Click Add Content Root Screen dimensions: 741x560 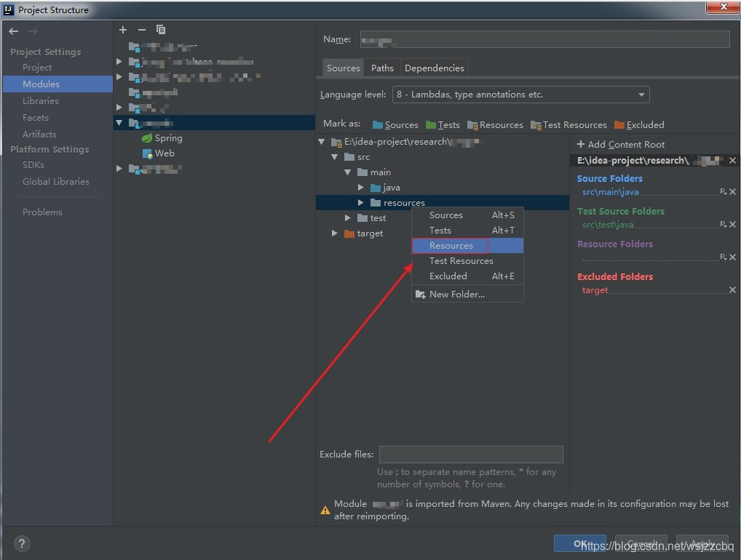coord(620,145)
